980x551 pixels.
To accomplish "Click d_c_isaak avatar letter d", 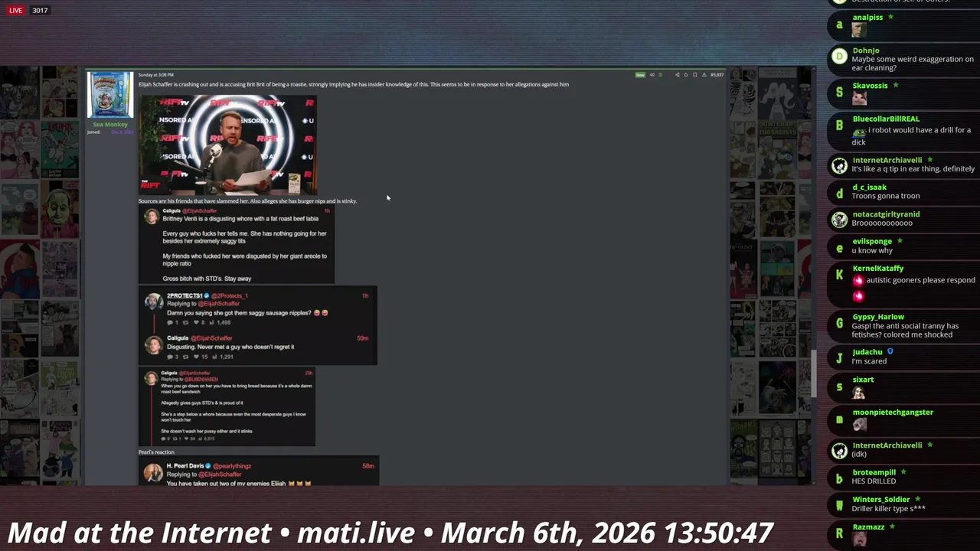I will 839,193.
